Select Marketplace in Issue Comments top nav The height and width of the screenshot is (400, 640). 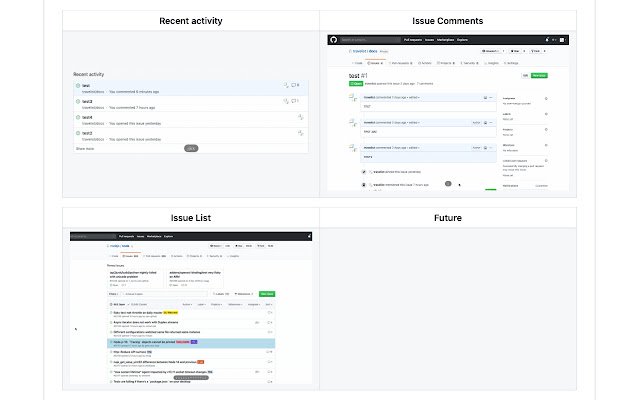445,40
